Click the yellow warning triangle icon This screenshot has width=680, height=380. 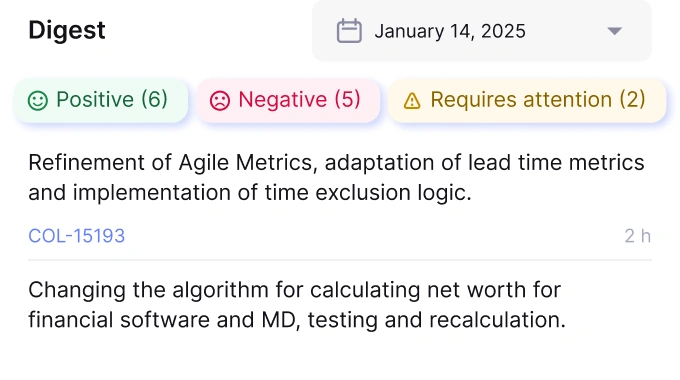tap(412, 101)
